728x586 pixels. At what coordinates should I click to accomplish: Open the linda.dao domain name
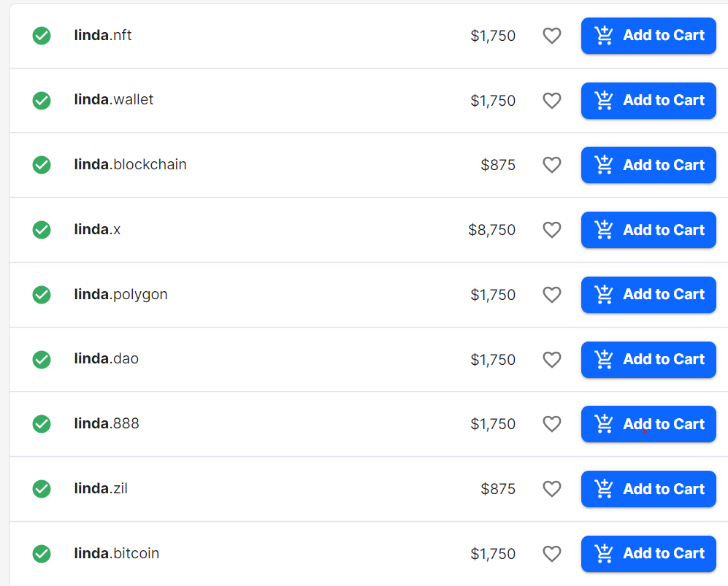(x=107, y=358)
